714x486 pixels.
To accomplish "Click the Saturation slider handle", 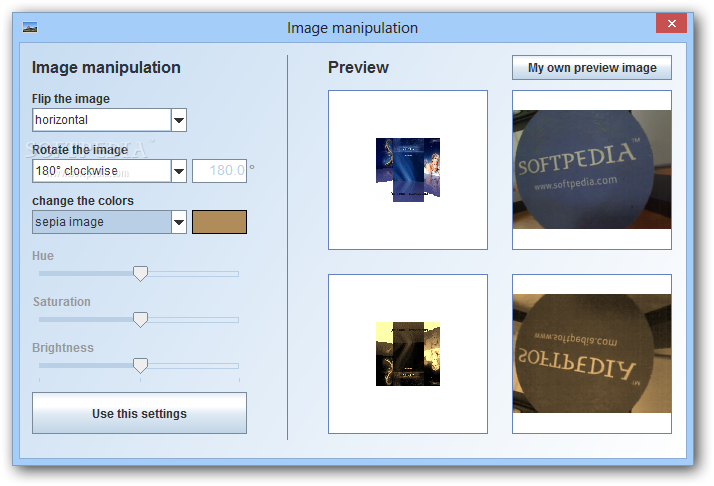I will point(140,320).
